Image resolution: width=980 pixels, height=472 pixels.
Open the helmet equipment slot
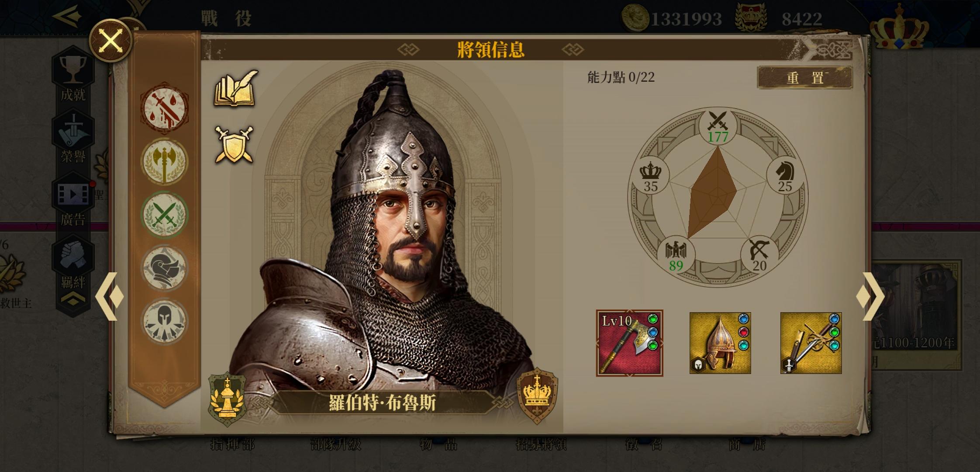point(720,343)
